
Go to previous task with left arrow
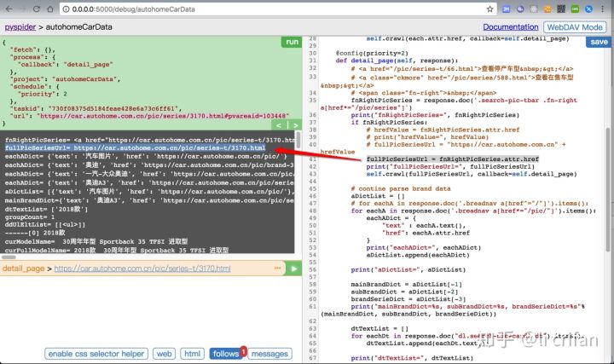click(278, 125)
